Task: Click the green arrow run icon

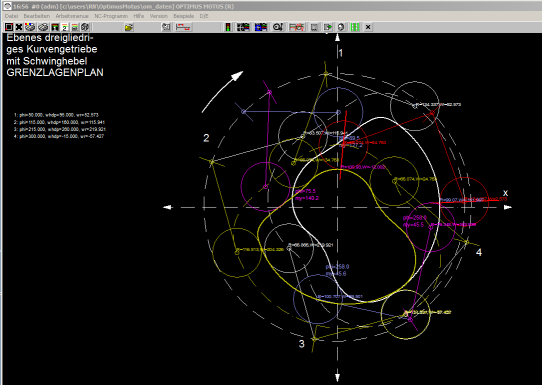Action: [328, 27]
